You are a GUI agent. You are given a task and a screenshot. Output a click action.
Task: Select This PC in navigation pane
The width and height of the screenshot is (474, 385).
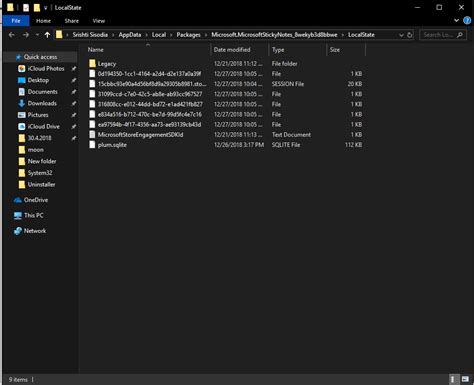pyautogui.click(x=34, y=215)
